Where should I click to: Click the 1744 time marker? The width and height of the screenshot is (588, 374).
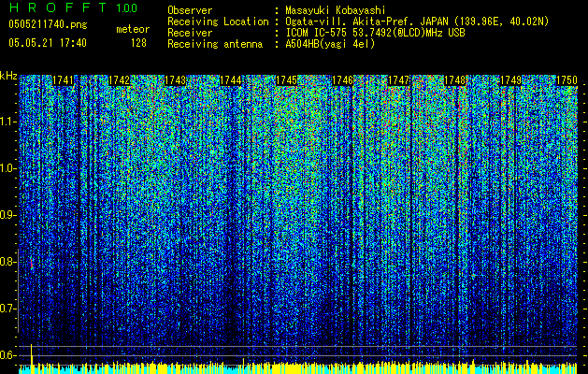click(231, 80)
